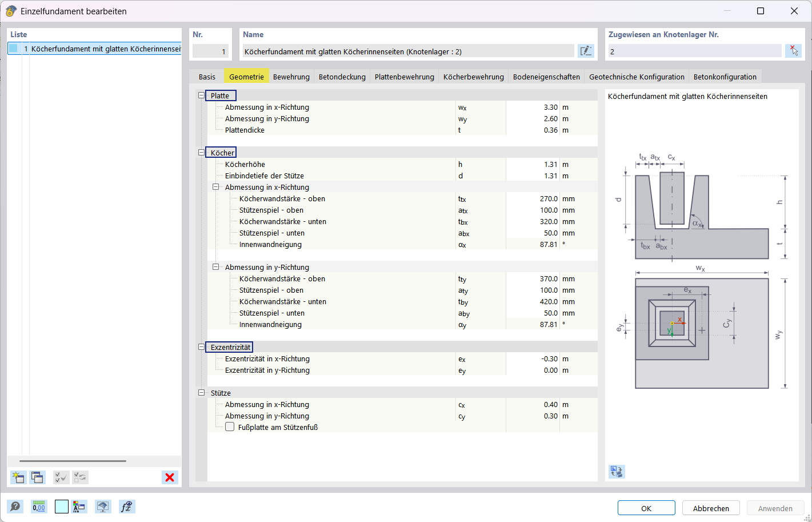Collapse the Platte section

point(201,95)
